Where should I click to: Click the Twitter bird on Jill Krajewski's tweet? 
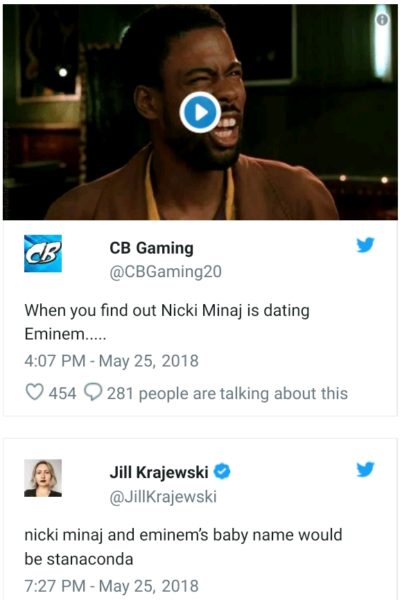365,470
